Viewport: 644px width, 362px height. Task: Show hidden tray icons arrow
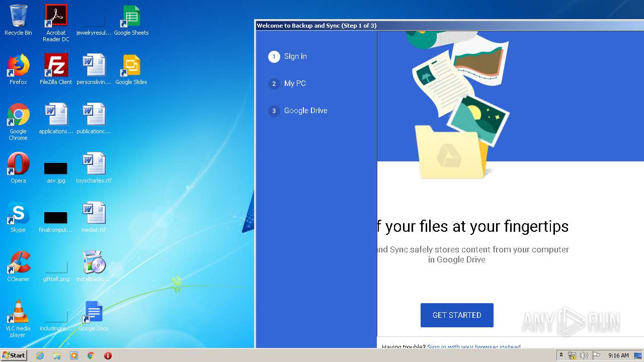[561, 355]
